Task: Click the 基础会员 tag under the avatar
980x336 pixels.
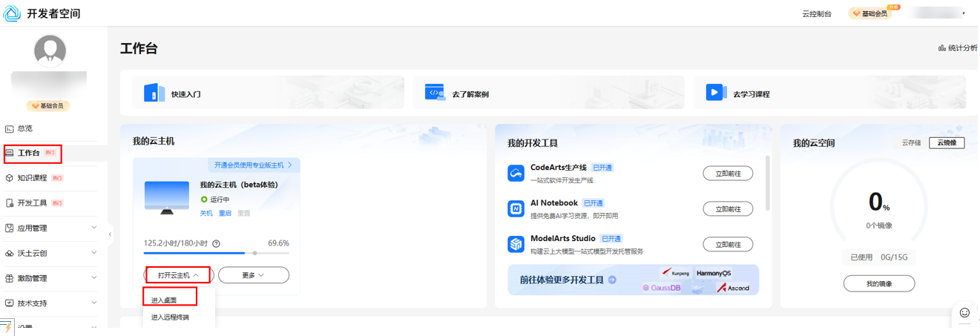Action: (x=49, y=106)
